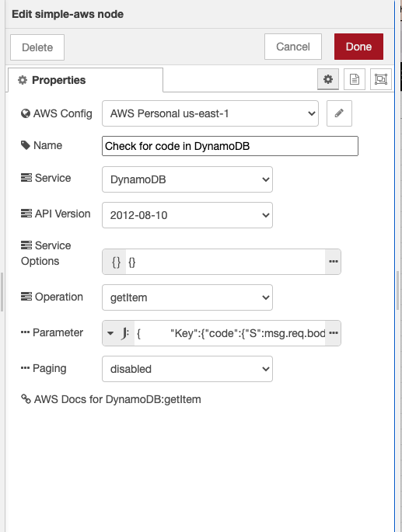Open node properties gear icon tab
This screenshot has width=402, height=532.
328,79
